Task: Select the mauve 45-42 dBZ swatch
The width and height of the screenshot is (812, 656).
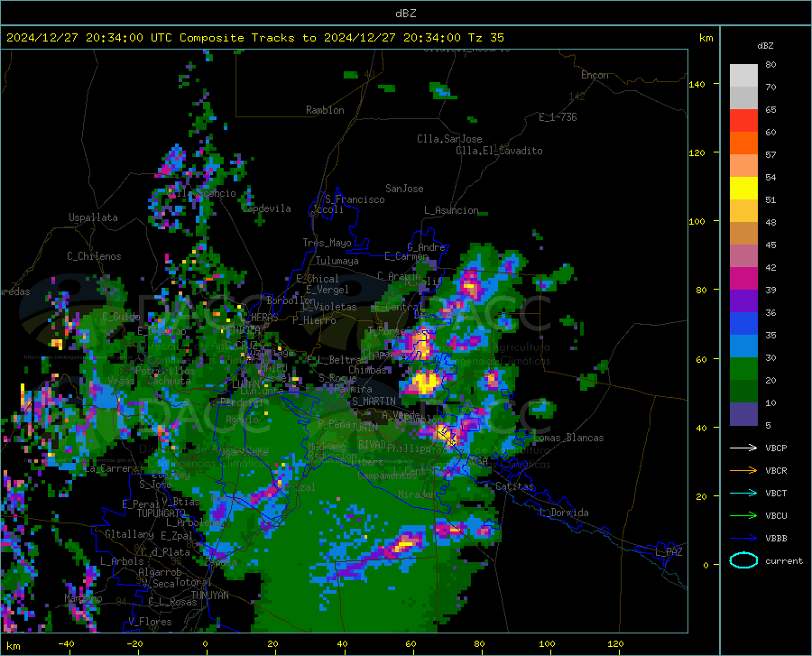Action: click(x=743, y=256)
